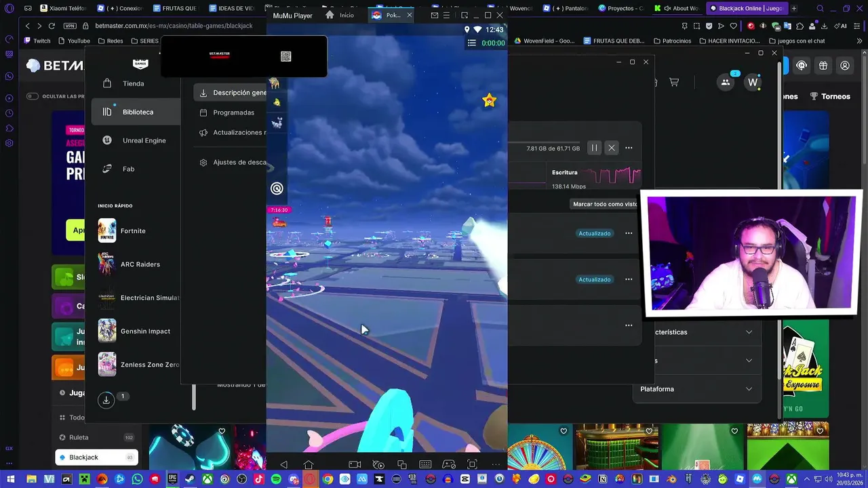Open more options for the active download
The width and height of the screenshot is (868, 488).
tap(629, 148)
